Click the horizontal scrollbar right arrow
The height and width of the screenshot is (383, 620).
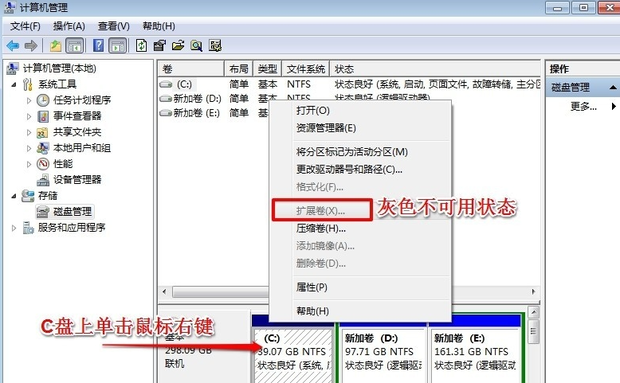(533, 292)
